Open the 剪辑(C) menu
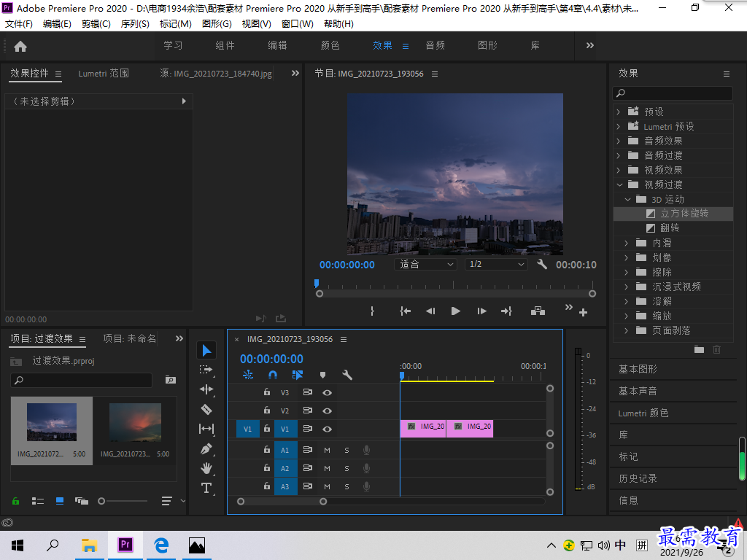The width and height of the screenshot is (747, 560). [96, 24]
